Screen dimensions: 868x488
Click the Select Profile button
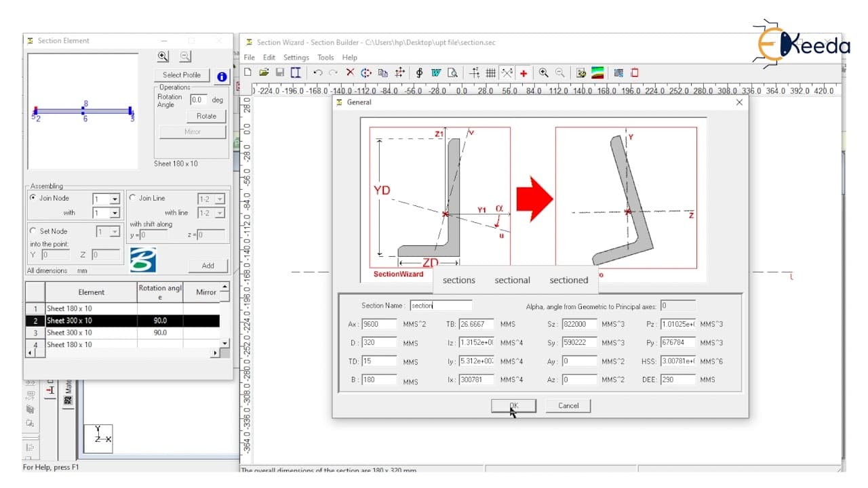182,75
